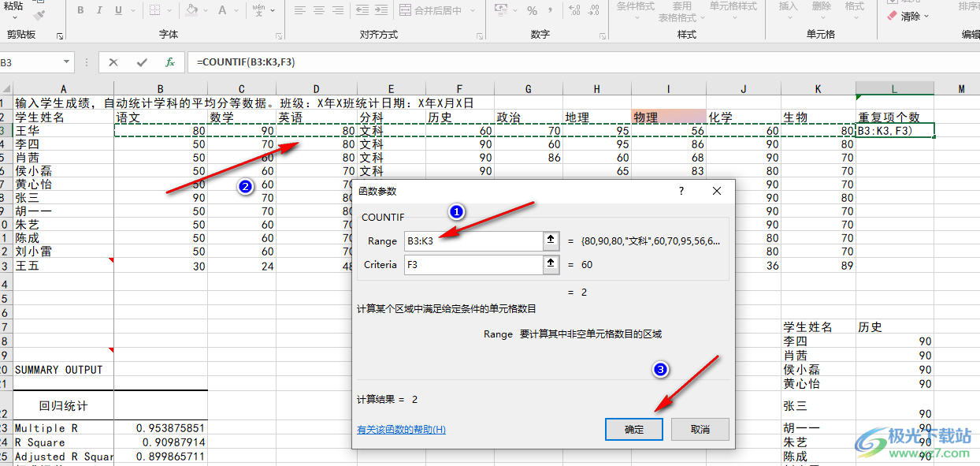Cancel formula entry with X icon
The height and width of the screenshot is (466, 980).
click(113, 62)
